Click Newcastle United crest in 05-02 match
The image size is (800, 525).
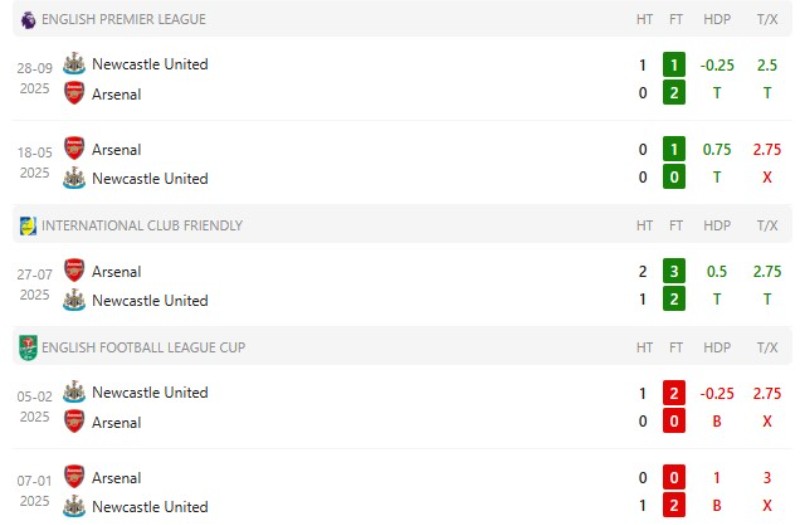[74, 392]
